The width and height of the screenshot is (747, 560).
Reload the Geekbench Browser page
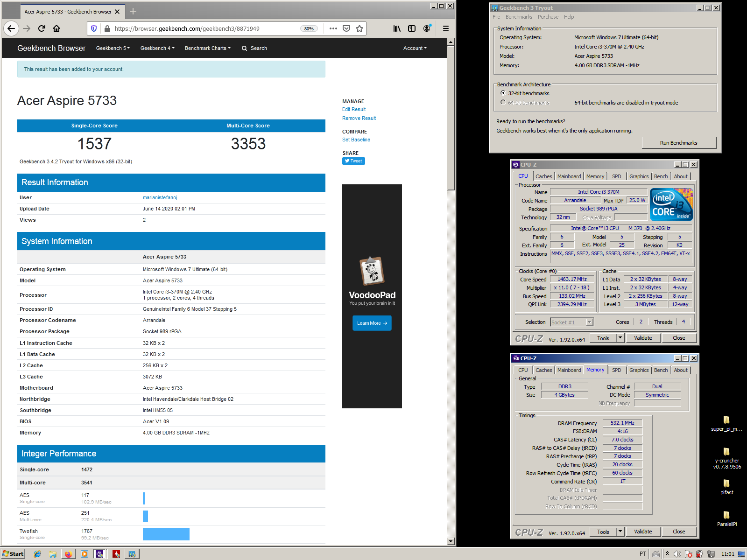click(42, 28)
